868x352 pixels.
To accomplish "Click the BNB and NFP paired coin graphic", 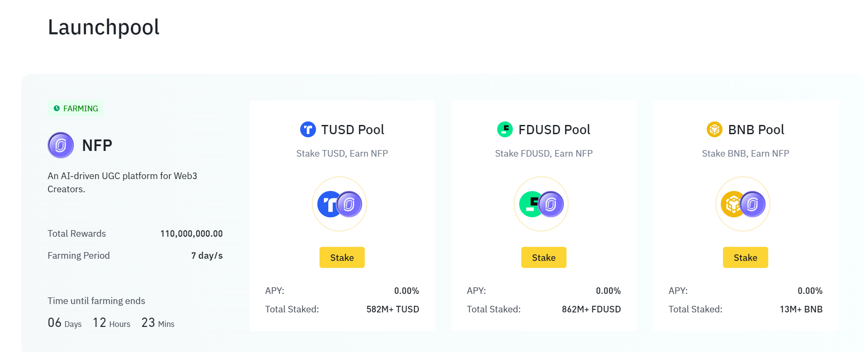I will pos(743,204).
